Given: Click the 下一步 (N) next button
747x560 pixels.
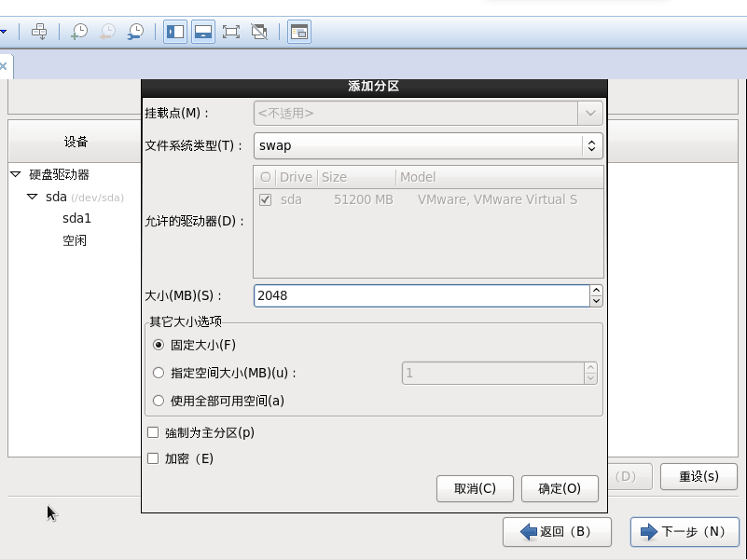Looking at the screenshot, I should coord(685,531).
